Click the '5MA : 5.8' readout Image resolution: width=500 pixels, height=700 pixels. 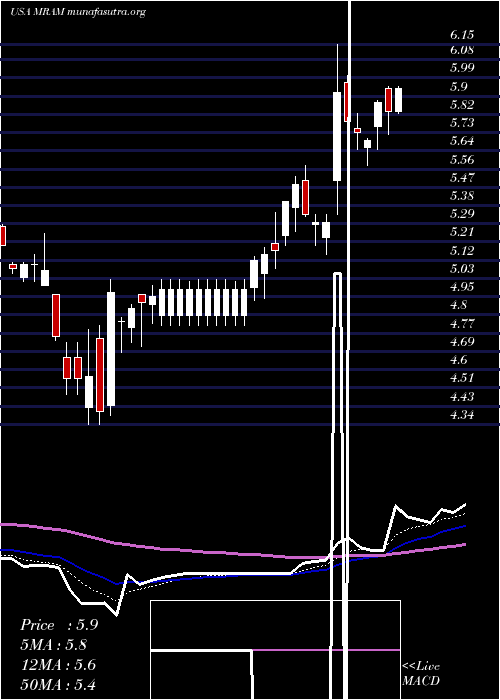[x=54, y=645]
